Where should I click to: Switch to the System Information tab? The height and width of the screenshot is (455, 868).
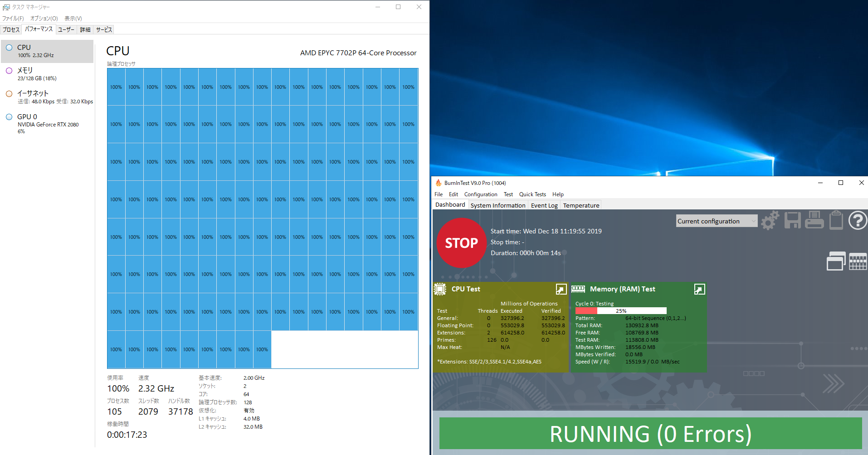coord(498,205)
